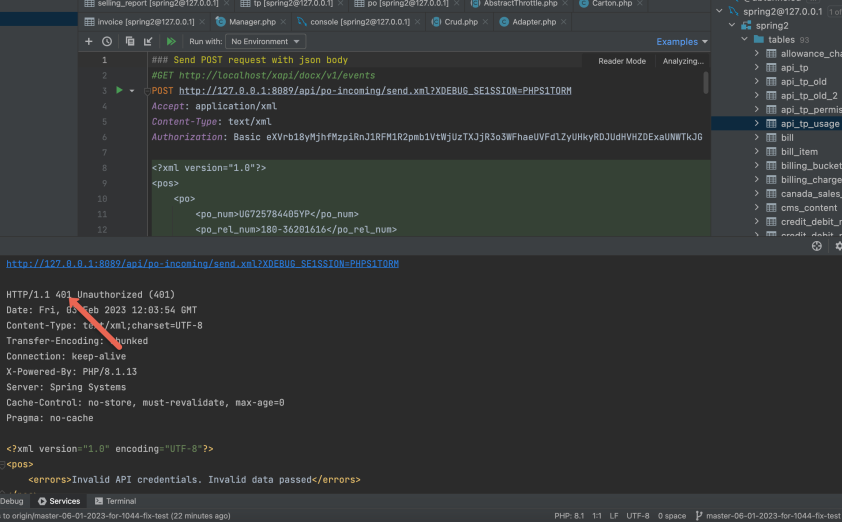Viewport: 842px width, 522px height.
Task: Open run options arrow beside line 3
Action: tap(132, 91)
